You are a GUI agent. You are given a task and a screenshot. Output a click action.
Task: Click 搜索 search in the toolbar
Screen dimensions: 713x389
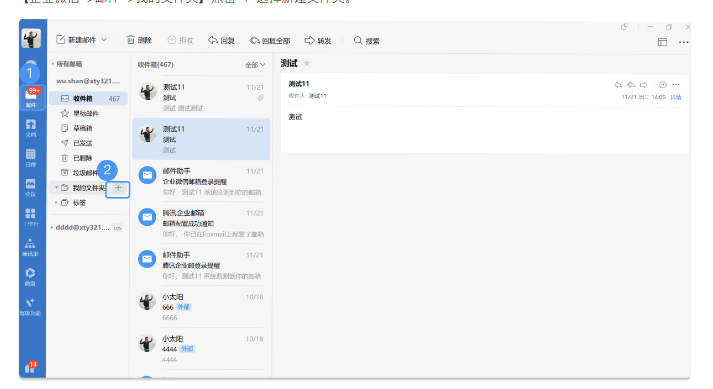(367, 40)
